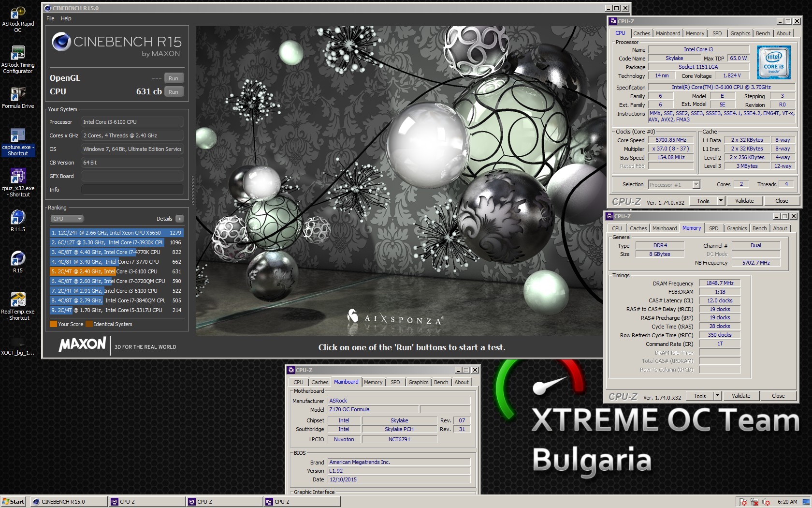Switch to SPD tab in Memory CPU-Z window
This screenshot has width=812, height=508.
click(713, 228)
